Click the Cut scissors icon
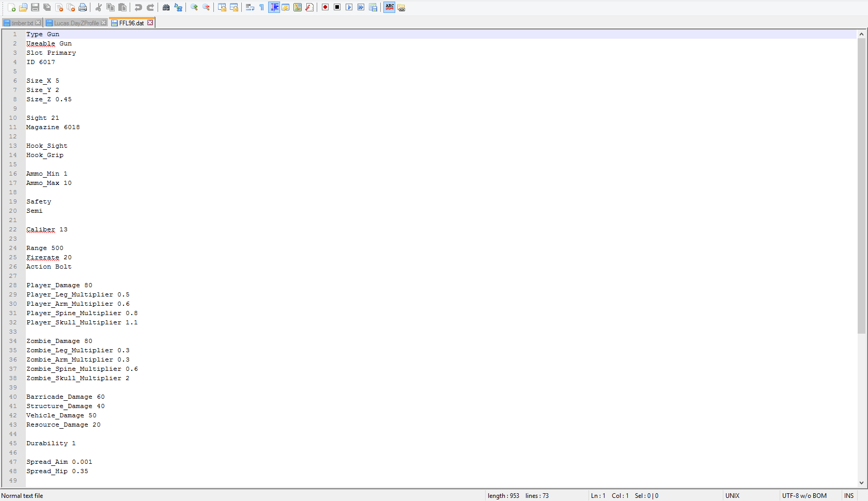868x501 pixels. (x=98, y=7)
